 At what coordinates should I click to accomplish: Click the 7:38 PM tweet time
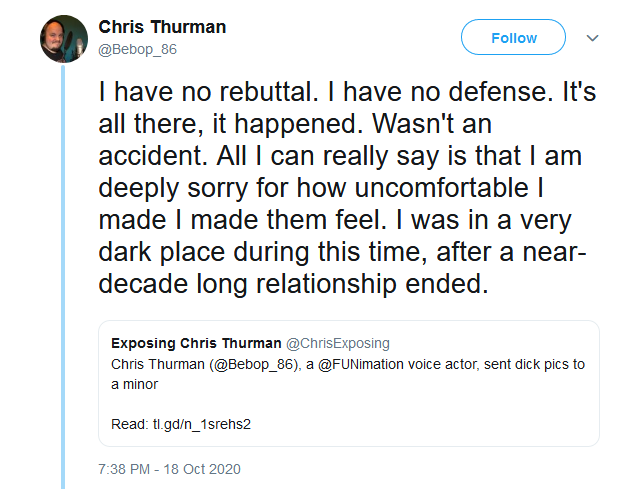pyautogui.click(x=124, y=468)
